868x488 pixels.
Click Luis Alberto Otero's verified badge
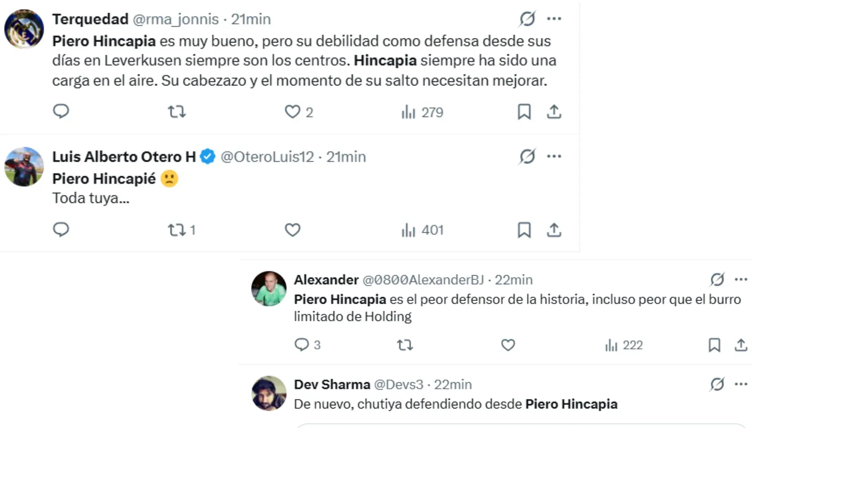[208, 156]
